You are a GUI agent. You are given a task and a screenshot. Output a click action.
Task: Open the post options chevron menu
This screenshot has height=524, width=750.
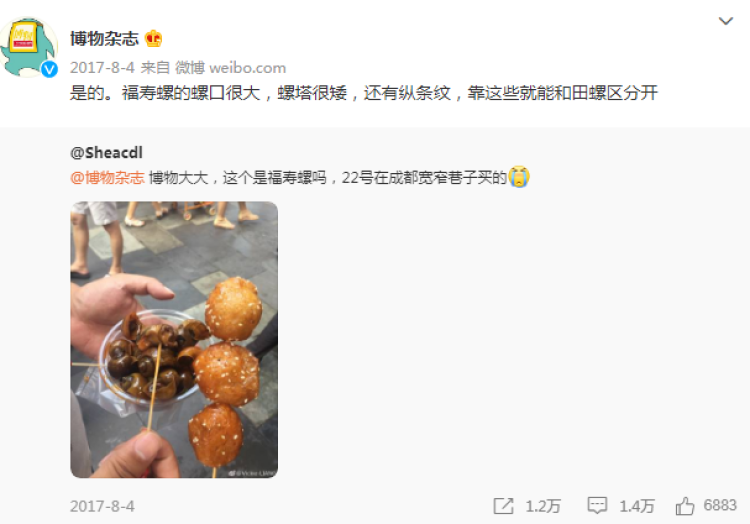[x=726, y=21]
